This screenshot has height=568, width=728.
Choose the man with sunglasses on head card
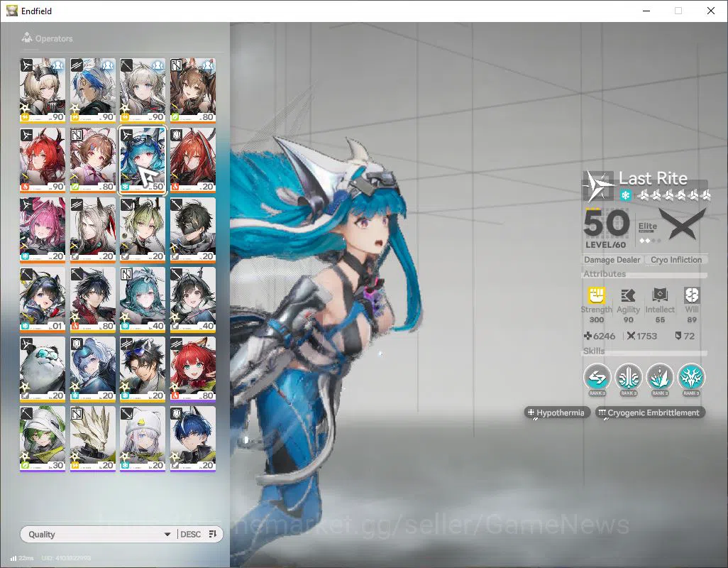pyautogui.click(x=143, y=369)
